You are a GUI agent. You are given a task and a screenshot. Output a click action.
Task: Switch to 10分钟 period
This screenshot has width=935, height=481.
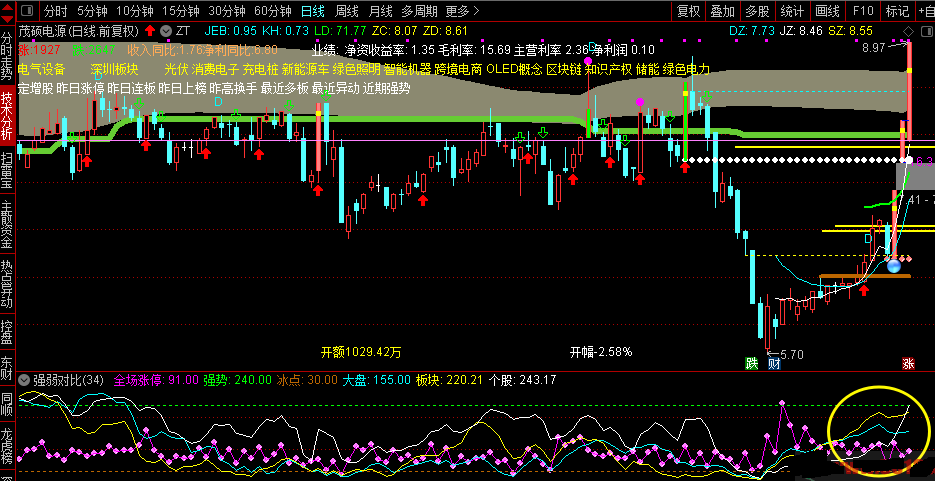(x=135, y=11)
